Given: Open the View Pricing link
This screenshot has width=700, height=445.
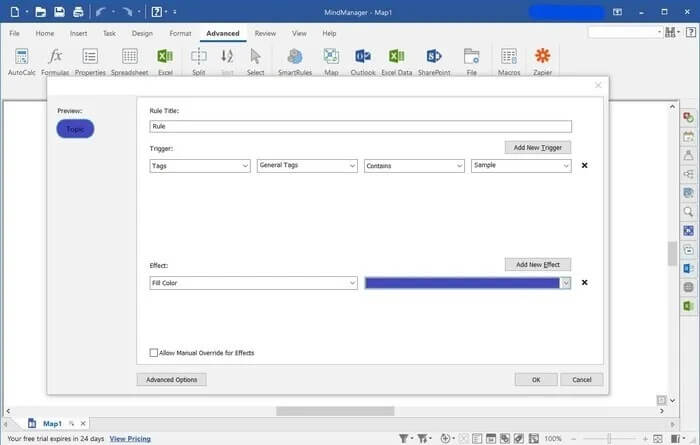Looking at the screenshot, I should click(x=130, y=439).
